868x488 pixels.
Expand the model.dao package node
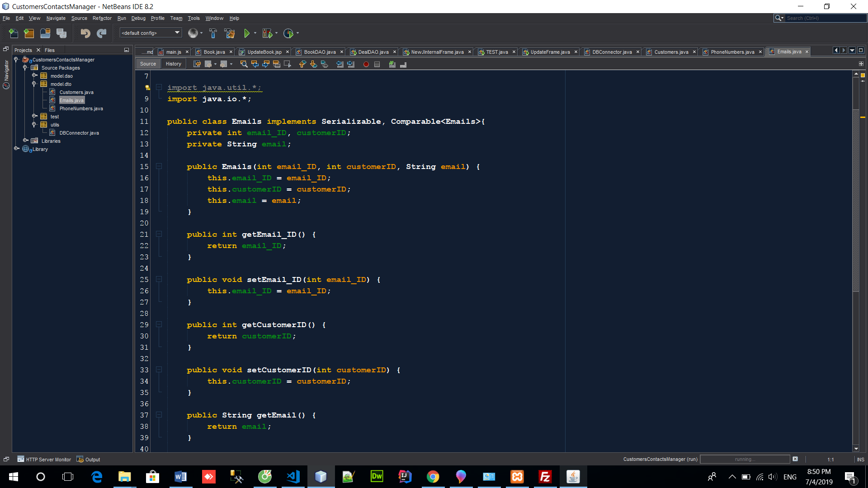(x=34, y=76)
